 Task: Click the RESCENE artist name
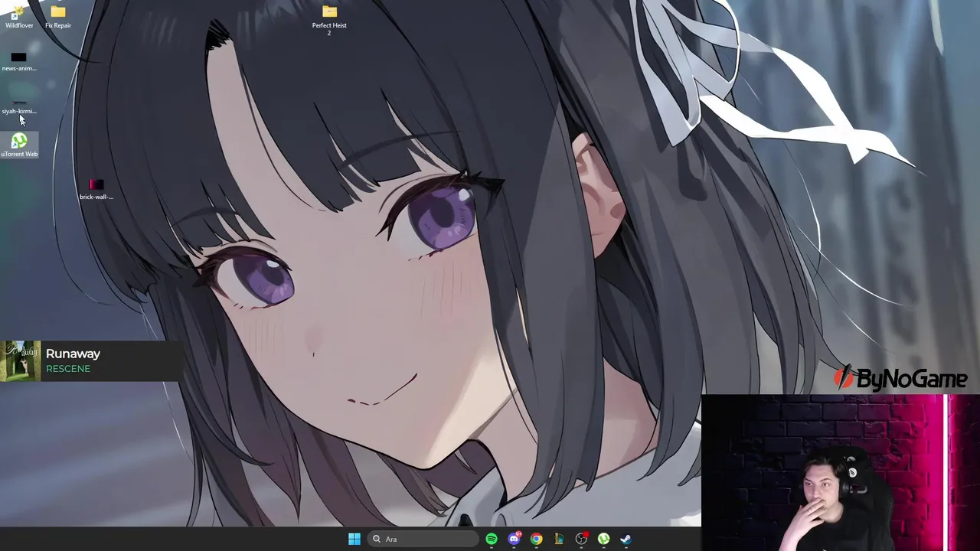68,369
